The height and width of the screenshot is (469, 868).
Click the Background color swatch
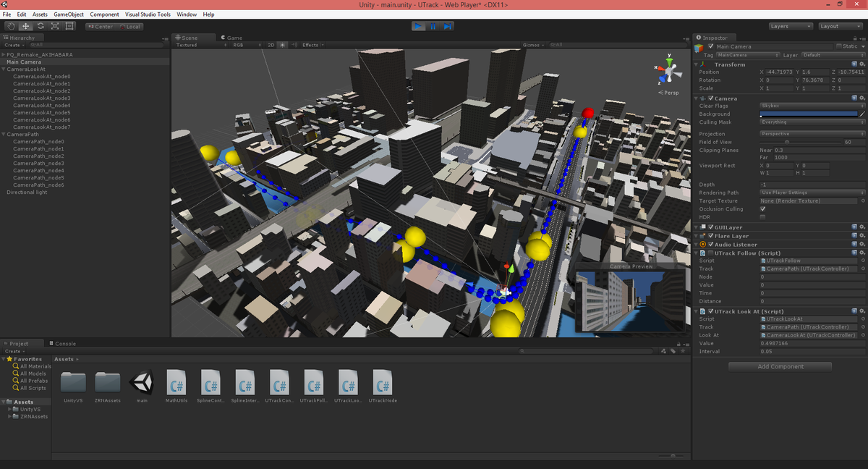pyautogui.click(x=808, y=114)
